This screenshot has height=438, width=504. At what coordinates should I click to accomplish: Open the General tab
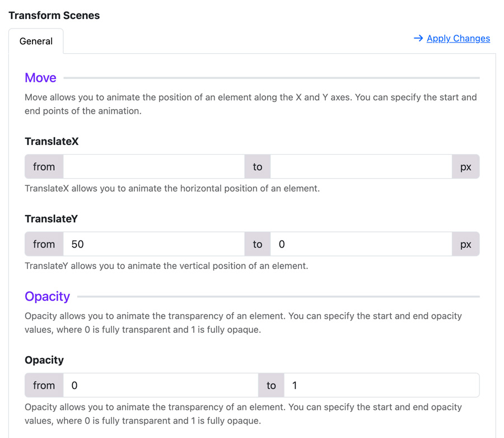[x=36, y=41]
